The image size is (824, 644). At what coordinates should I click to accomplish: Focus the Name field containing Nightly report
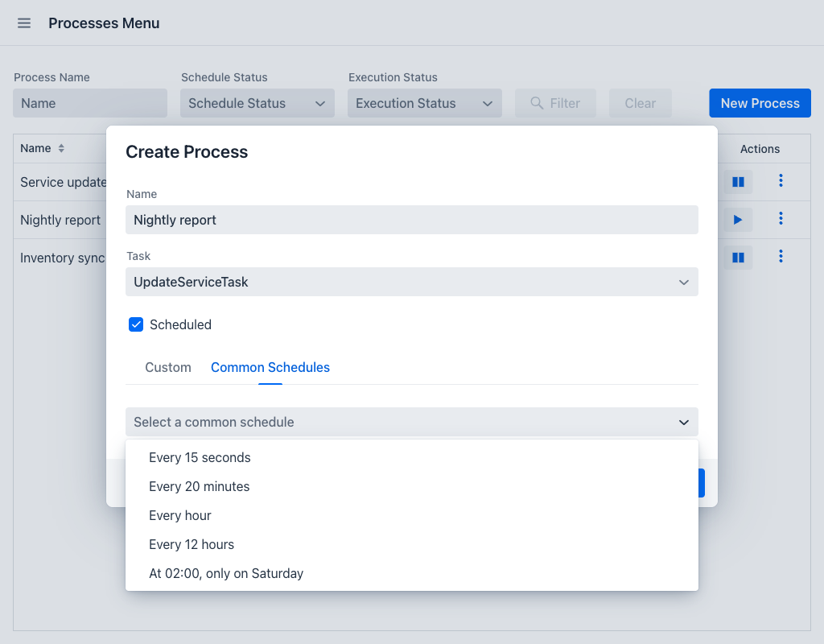411,220
